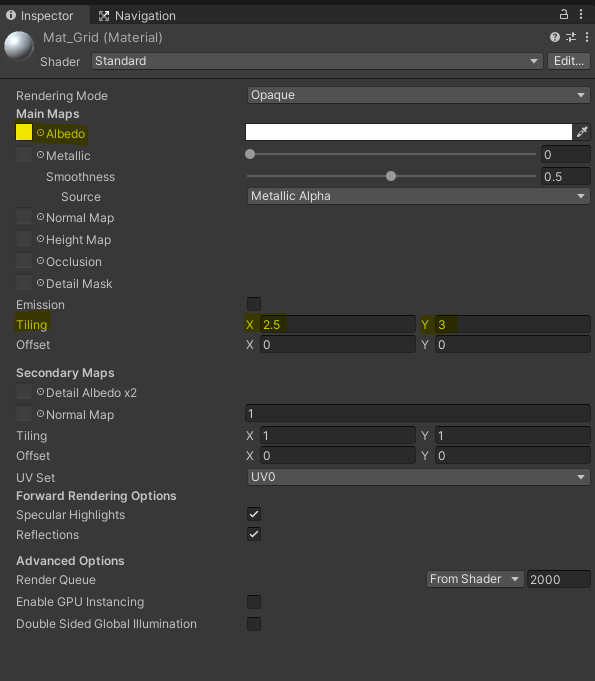Click the Height Map texture slot
The width and height of the screenshot is (595, 681).
point(24,238)
